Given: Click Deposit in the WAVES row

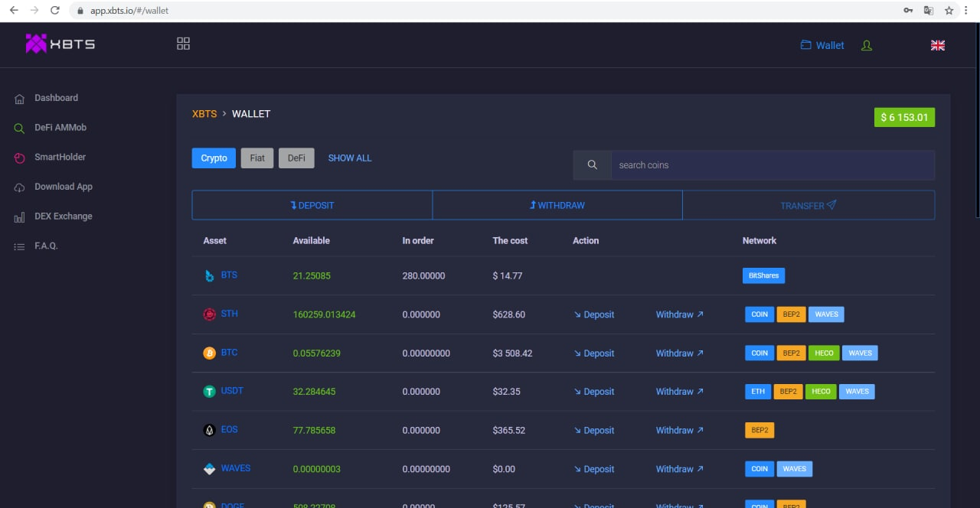Looking at the screenshot, I should pos(593,469).
